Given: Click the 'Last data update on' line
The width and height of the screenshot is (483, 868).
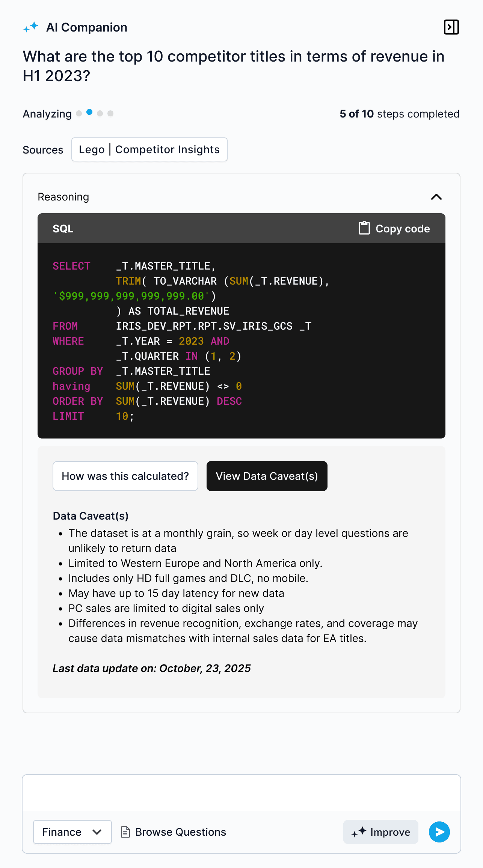Looking at the screenshot, I should pyautogui.click(x=152, y=668).
